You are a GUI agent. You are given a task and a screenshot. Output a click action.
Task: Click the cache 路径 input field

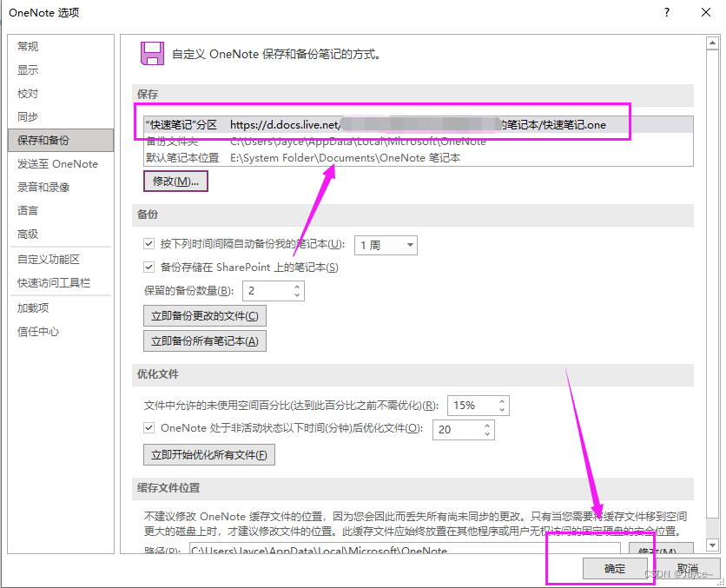405,549
